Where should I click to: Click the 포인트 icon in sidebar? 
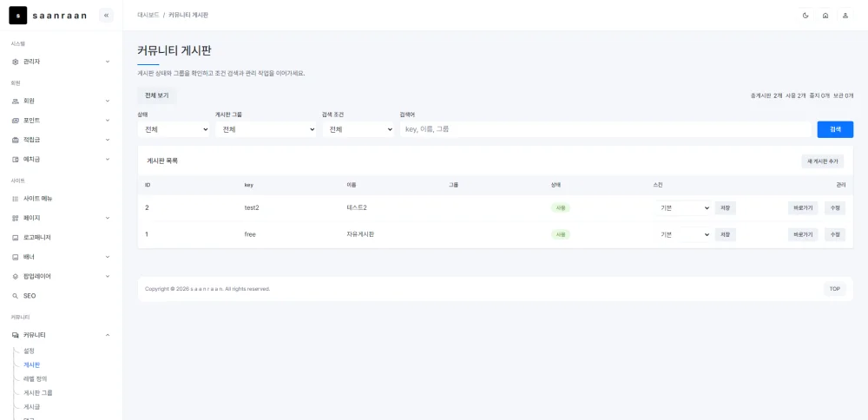tap(16, 121)
